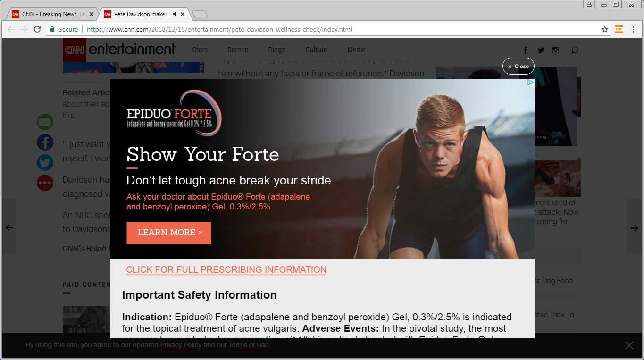Click the CNN logo
This screenshot has width=644, height=360.
74,50
